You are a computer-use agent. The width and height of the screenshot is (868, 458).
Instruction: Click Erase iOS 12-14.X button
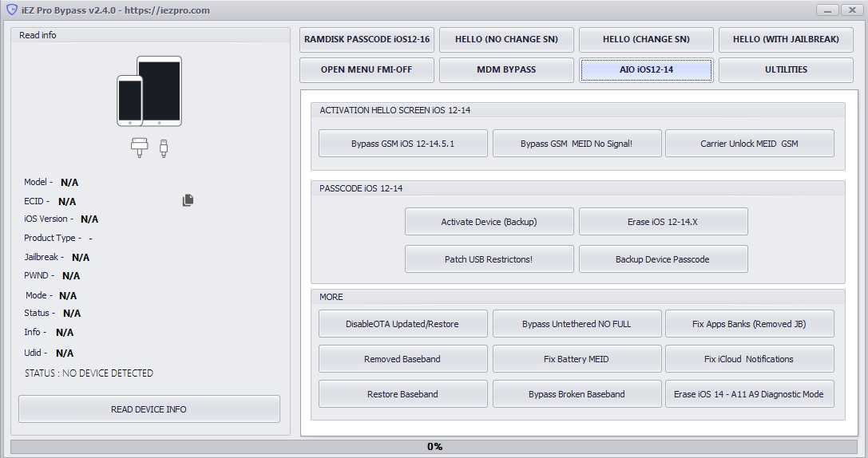pos(664,222)
